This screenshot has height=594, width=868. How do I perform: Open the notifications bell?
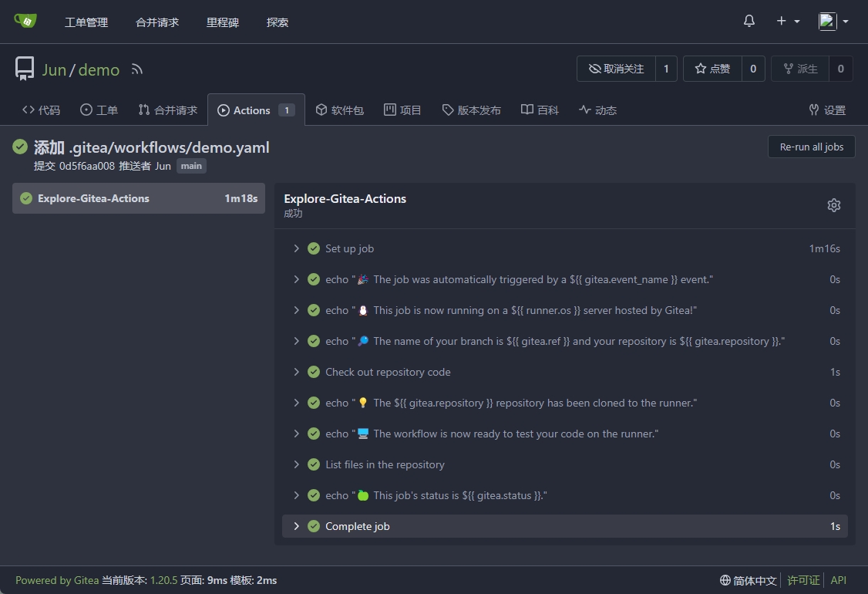pyautogui.click(x=749, y=22)
